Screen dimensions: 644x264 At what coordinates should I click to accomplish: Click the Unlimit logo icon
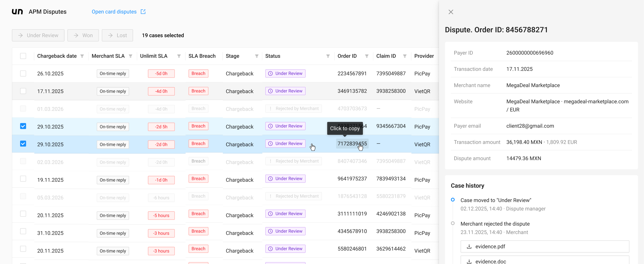coord(17,12)
